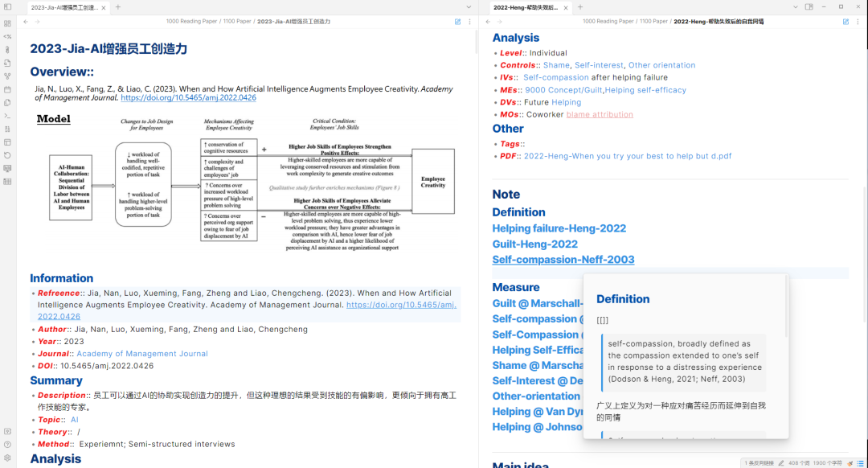868x468 pixels.
Task: Add new tab beside 2022-Heng tab
Action: pos(580,7)
